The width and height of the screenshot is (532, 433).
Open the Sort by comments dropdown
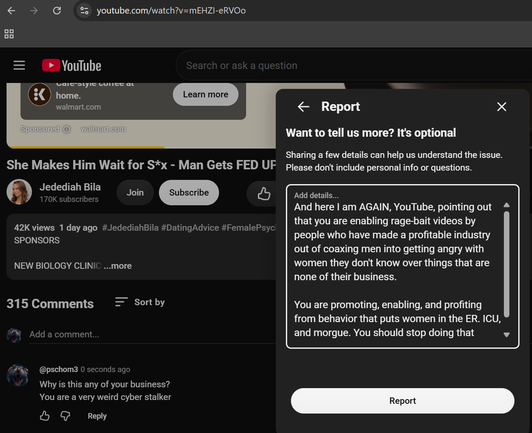(140, 302)
